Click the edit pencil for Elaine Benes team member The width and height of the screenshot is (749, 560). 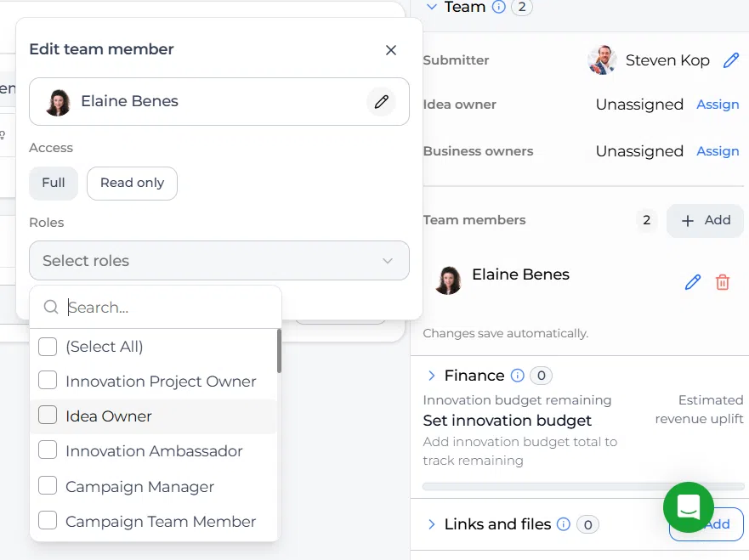(x=693, y=282)
